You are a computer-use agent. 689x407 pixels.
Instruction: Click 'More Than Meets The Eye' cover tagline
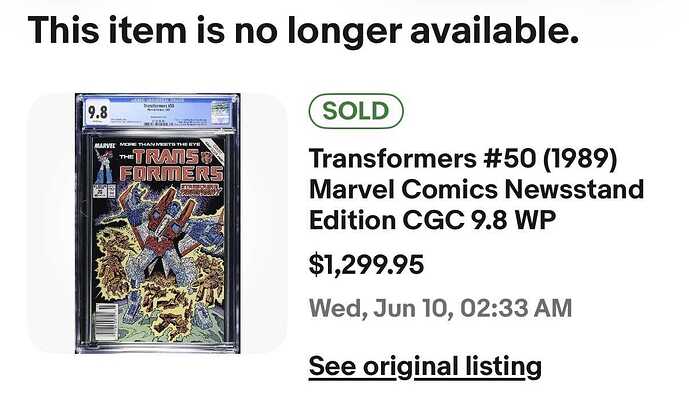click(160, 145)
